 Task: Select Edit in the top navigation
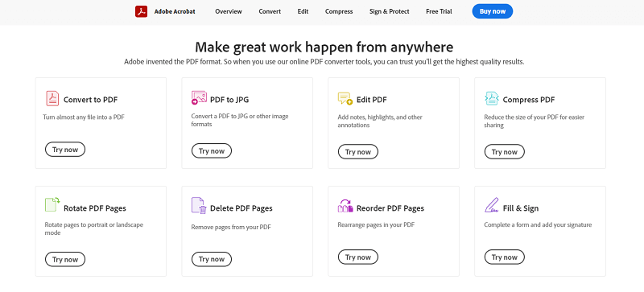pos(303,11)
